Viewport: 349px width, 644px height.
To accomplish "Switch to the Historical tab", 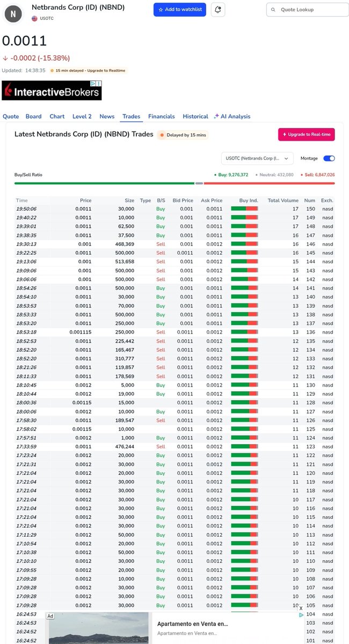I will pyautogui.click(x=195, y=116).
